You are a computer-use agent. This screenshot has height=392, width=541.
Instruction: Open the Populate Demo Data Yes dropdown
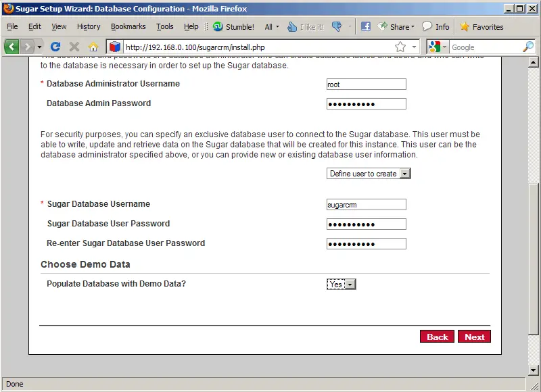342,285
